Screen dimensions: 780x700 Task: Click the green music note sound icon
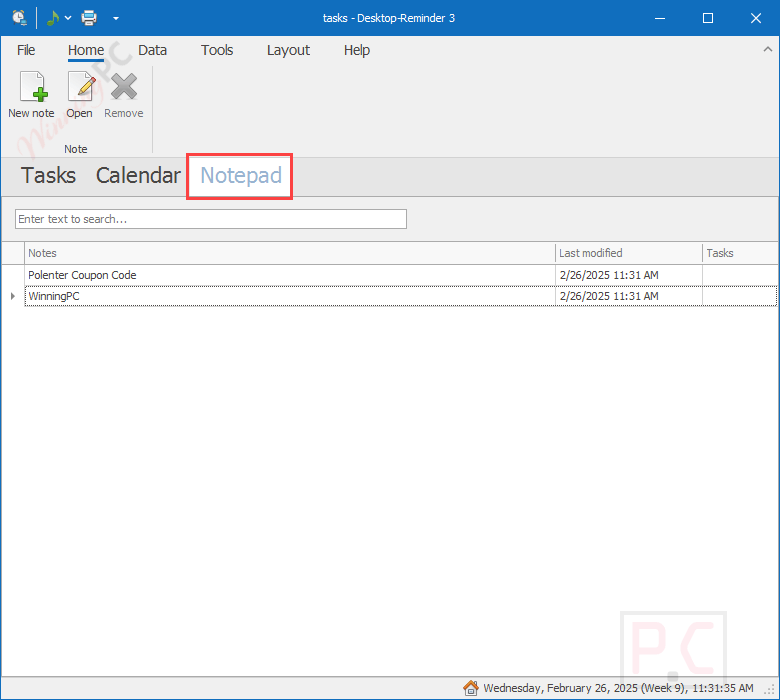point(52,18)
